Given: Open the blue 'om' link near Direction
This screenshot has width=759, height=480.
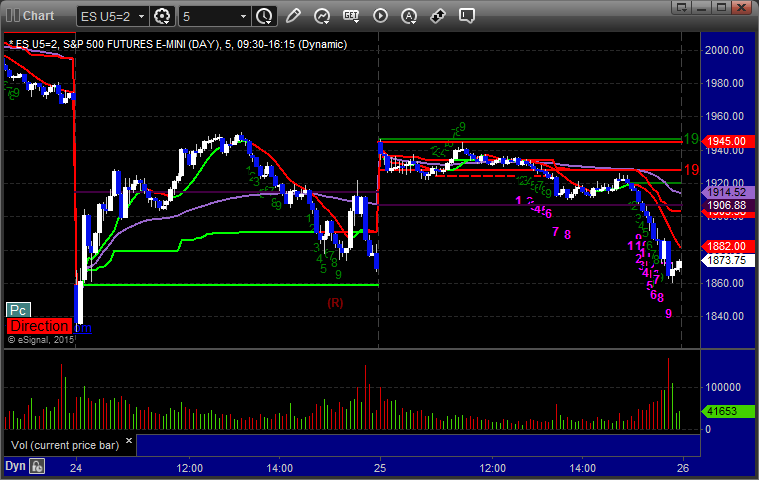Looking at the screenshot, I should (83, 328).
